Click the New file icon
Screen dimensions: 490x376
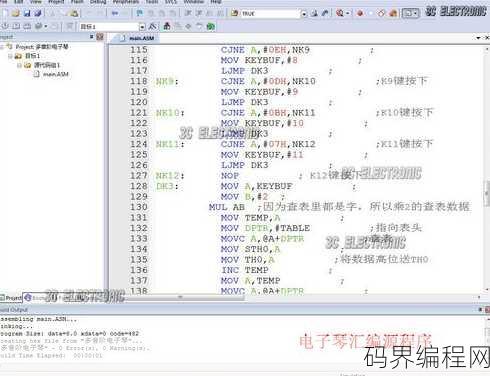[5, 13]
